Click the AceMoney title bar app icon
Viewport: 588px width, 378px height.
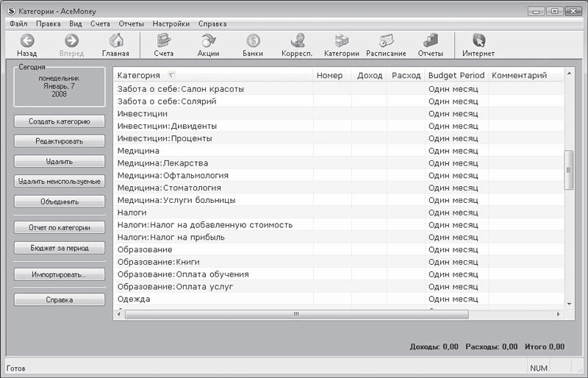point(11,11)
